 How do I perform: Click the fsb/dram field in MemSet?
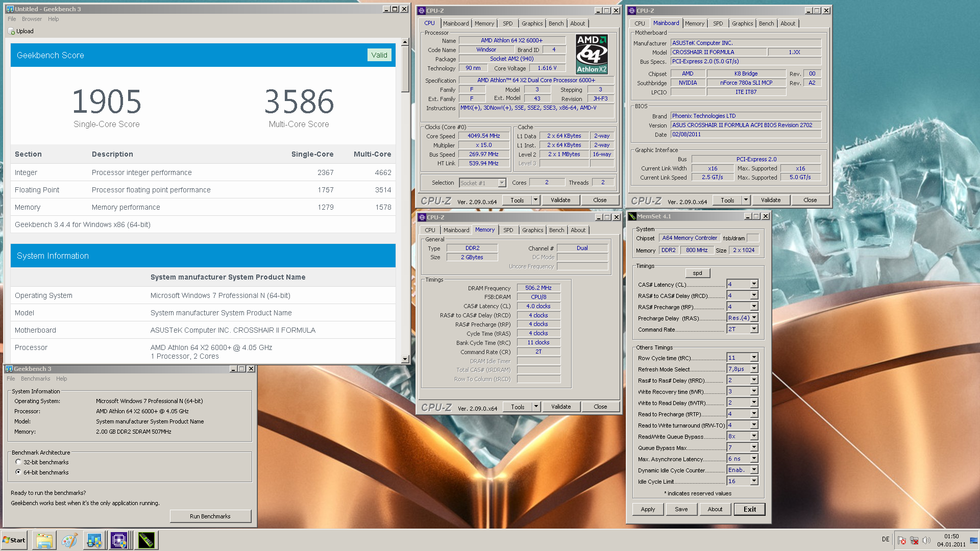(752, 238)
